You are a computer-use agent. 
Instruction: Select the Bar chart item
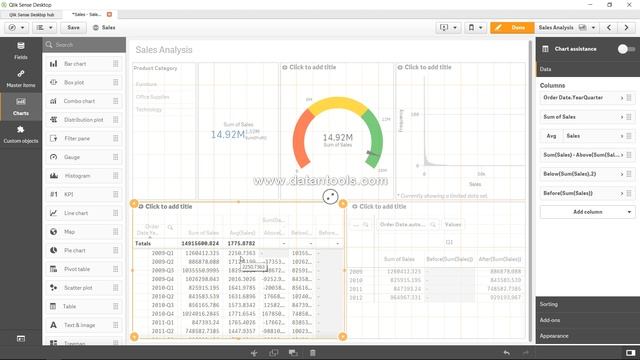tap(84, 64)
